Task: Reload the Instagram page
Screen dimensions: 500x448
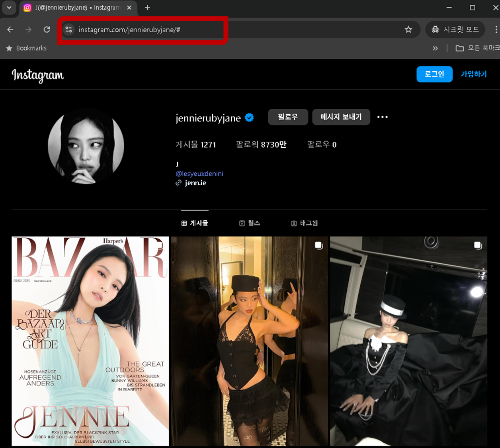Action: pos(47,29)
